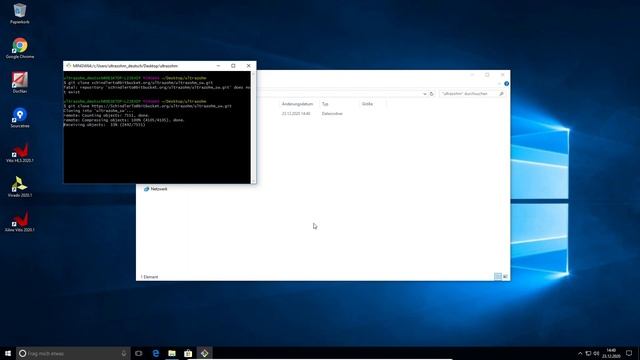Screen dimensions: 640x360
Task: Expand the Explorer ribbon chevron
Action: [x=499, y=84]
